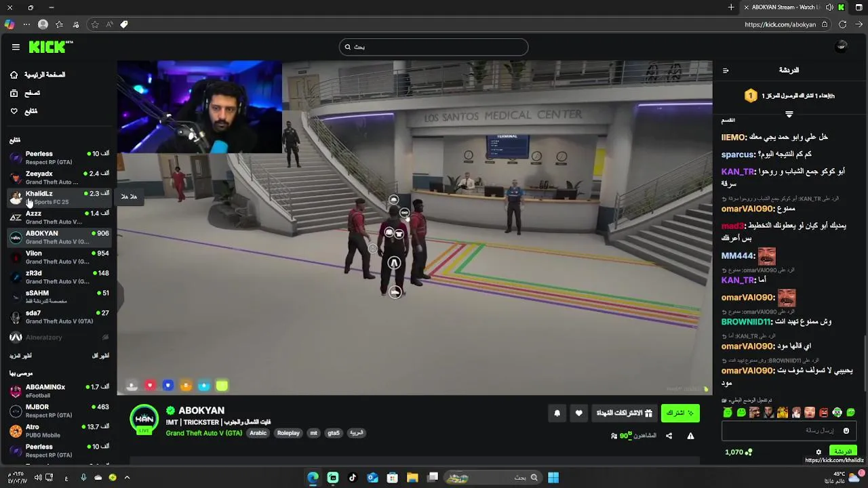Open sda7 channel in sidebar
Viewport: 868px width, 488px height.
pos(59,317)
